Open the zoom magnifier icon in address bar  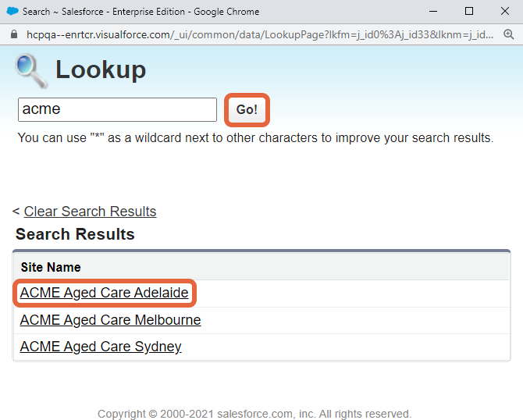tap(508, 34)
